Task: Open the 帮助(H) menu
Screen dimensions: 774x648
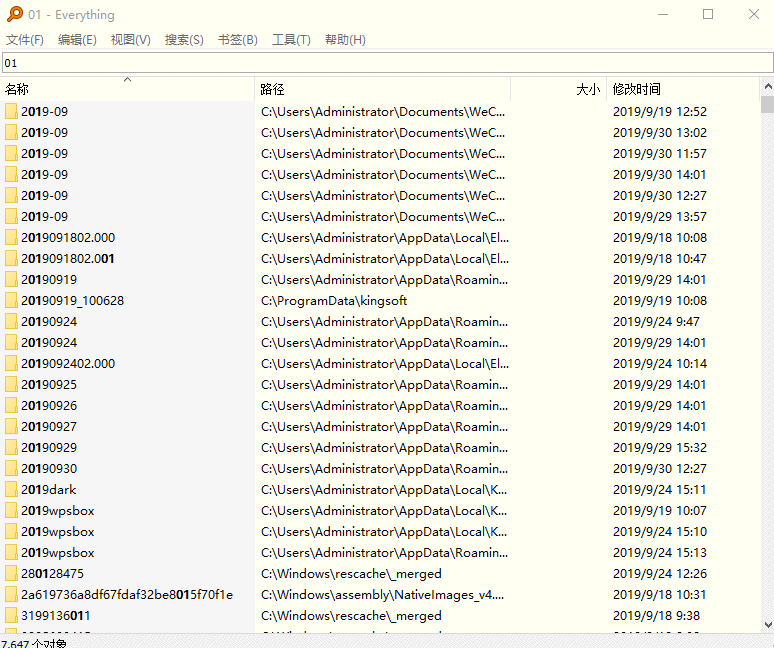Action: click(x=345, y=40)
